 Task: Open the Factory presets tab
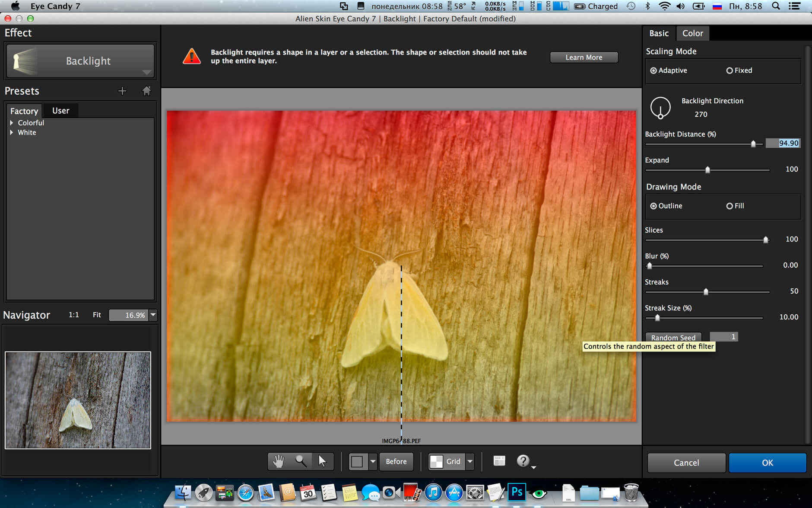pyautogui.click(x=24, y=111)
